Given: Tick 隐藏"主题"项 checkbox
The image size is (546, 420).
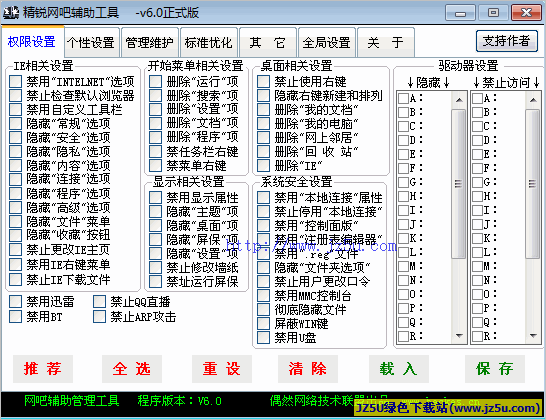Looking at the screenshot, I should [x=155, y=211].
